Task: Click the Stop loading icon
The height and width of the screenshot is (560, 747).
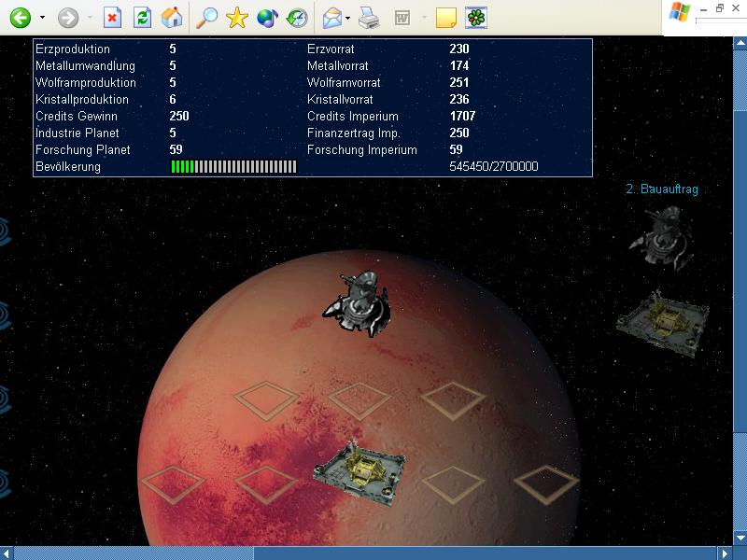Action: (x=112, y=18)
